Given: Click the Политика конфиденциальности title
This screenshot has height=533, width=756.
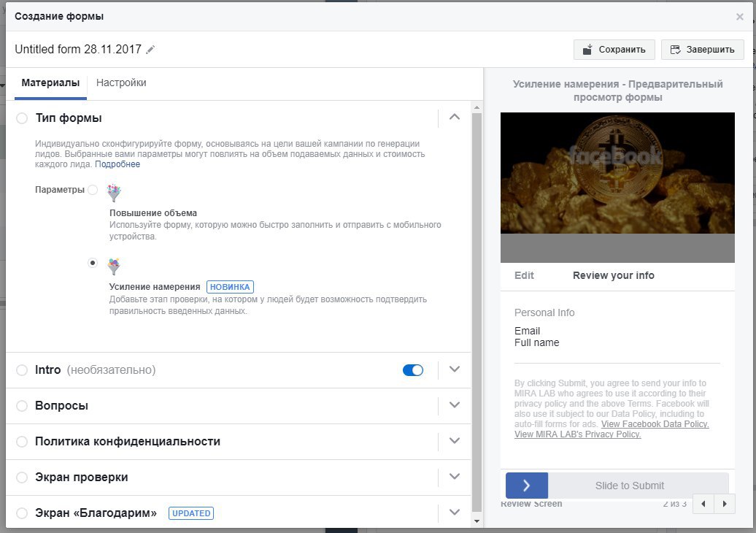Looking at the screenshot, I should click(128, 441).
